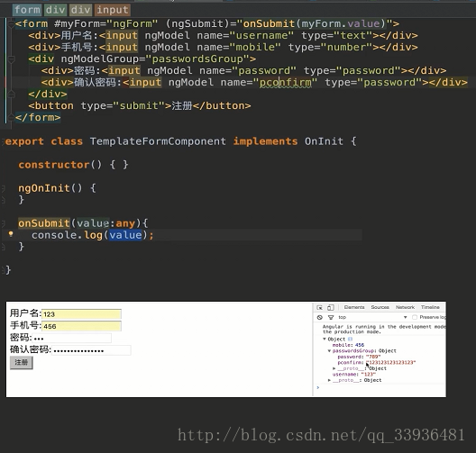
Task: Click the form breadcrumb in the editor path bar
Action: click(27, 10)
